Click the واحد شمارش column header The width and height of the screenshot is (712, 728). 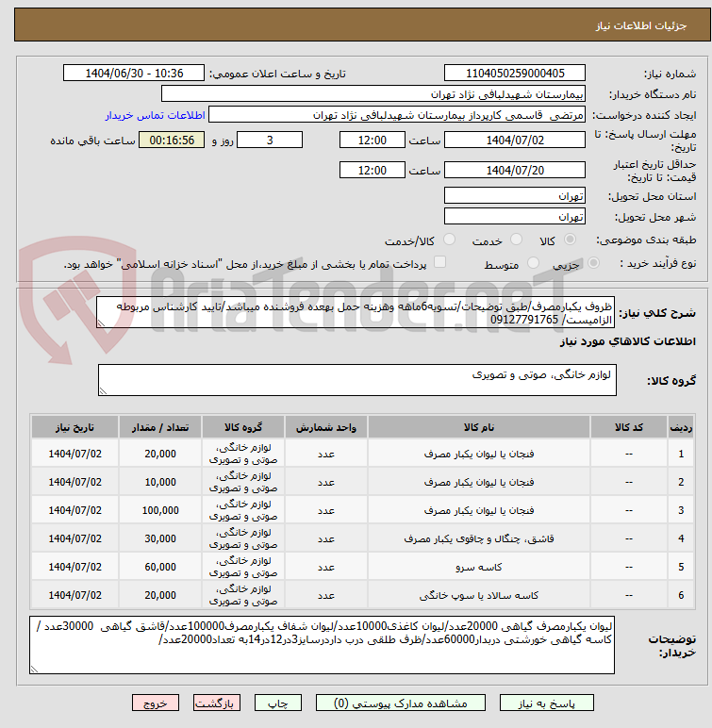[x=326, y=427]
